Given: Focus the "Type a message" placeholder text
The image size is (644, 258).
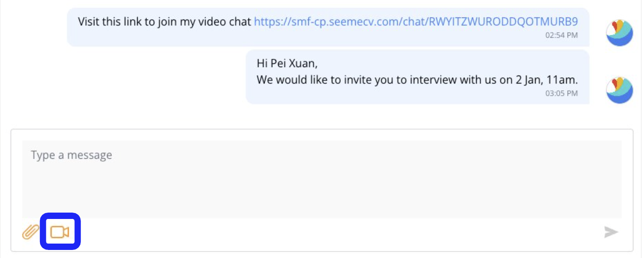Looking at the screenshot, I should tap(71, 155).
